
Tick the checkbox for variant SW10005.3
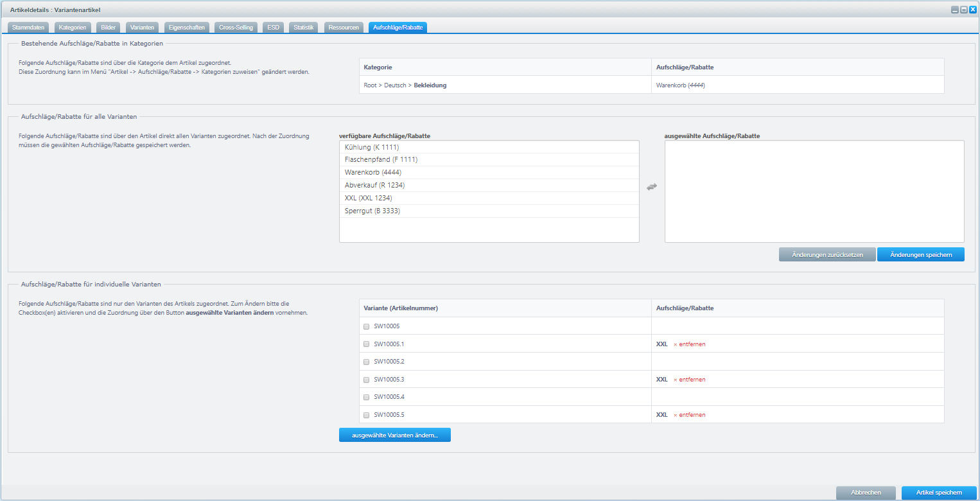pos(367,380)
